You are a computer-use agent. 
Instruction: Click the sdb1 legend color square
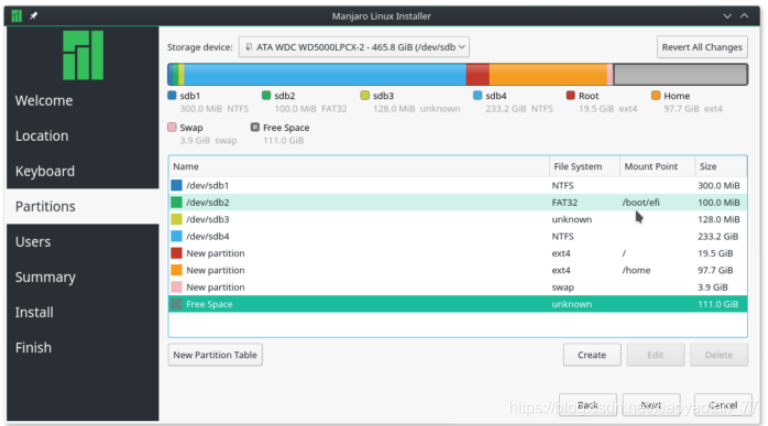tap(172, 95)
